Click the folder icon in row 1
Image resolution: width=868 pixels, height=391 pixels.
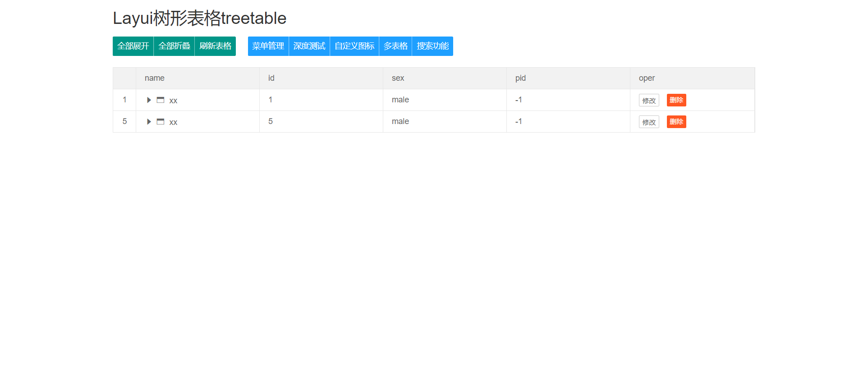coord(161,100)
